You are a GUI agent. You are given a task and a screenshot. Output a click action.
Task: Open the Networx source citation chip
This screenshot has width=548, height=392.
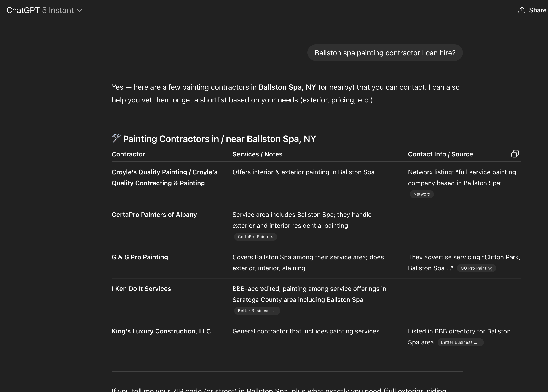point(422,194)
